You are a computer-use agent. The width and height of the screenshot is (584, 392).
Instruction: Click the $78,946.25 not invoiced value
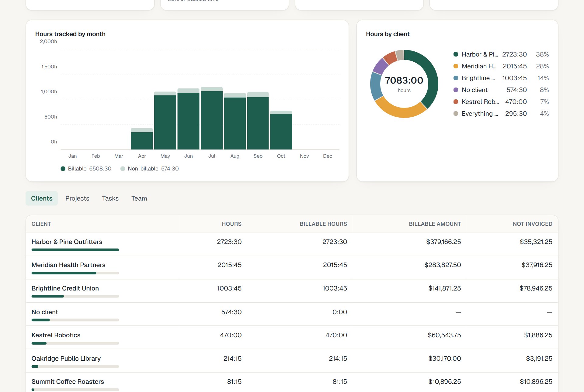pyautogui.click(x=536, y=288)
